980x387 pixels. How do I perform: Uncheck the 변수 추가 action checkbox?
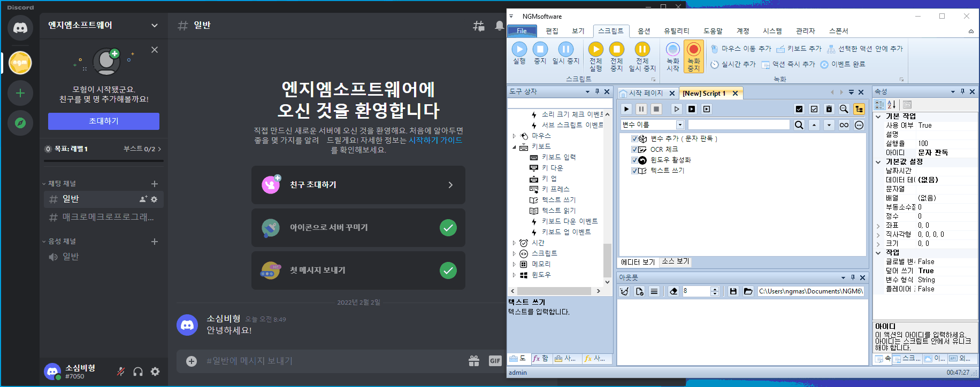(x=634, y=138)
